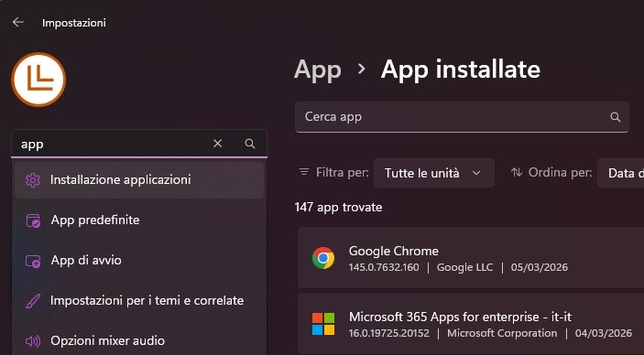This screenshot has width=644, height=355.
Task: Click the filter lines icon beside Filtra per
Action: (304, 172)
